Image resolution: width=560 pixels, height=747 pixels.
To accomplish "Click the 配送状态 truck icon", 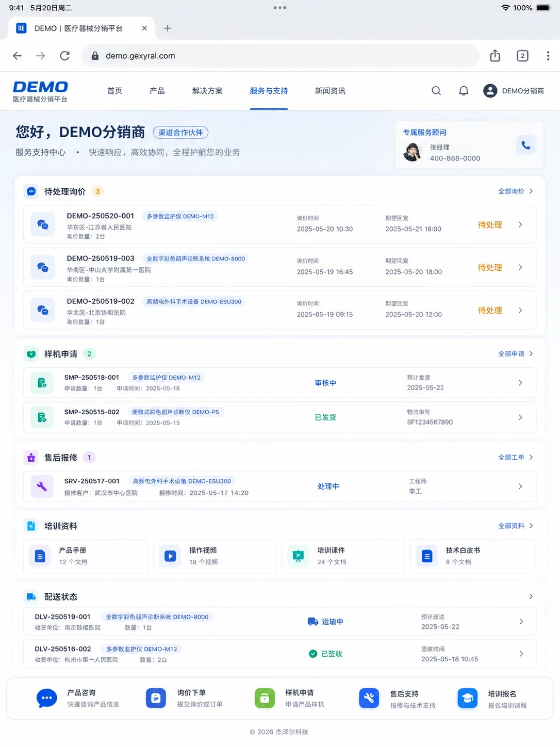I will pos(31,597).
